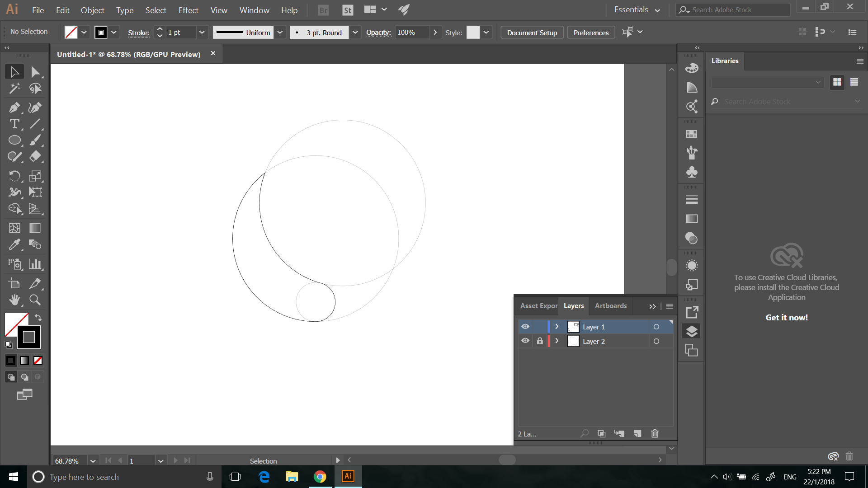Click the Get it now link in Libraries
The image size is (868, 488).
786,317
